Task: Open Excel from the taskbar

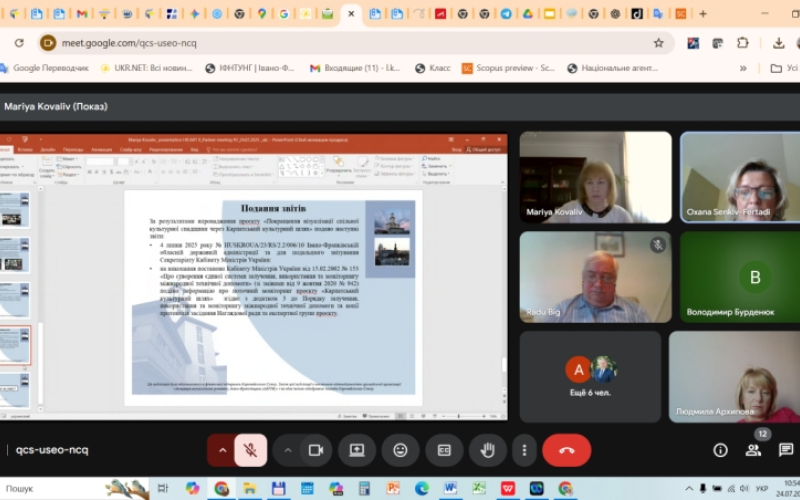Action: (479, 488)
